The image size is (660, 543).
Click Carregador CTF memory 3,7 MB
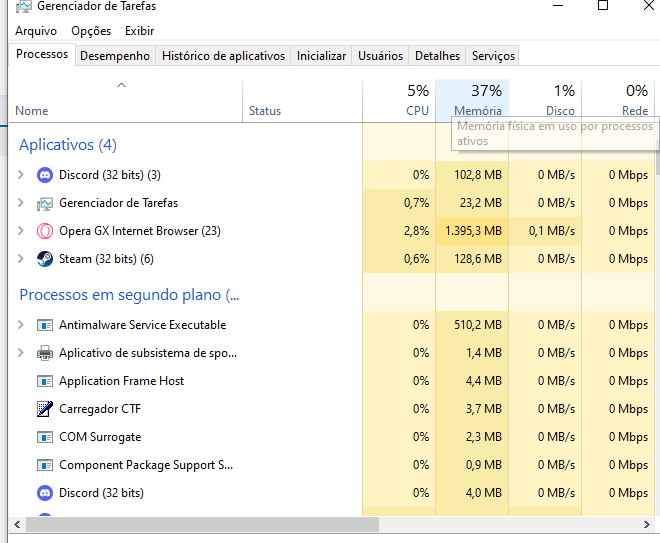[484, 409]
